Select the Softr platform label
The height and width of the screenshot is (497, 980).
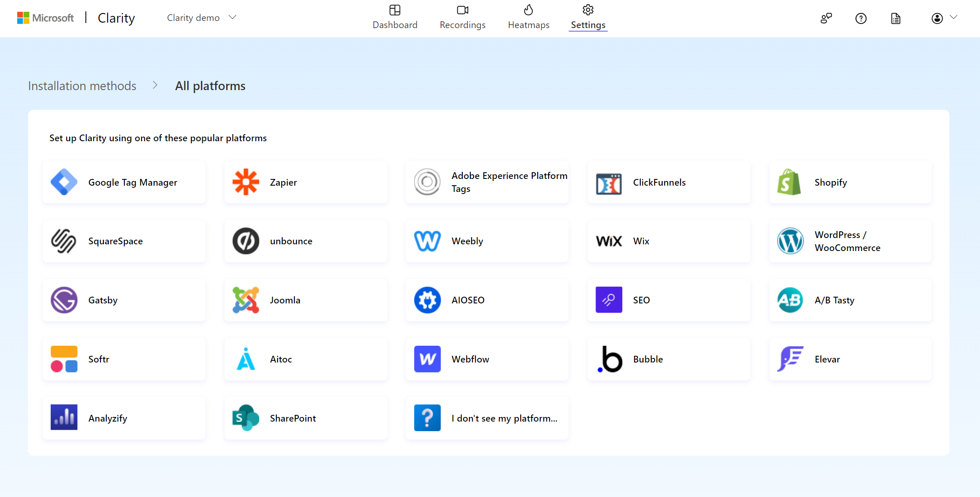(x=98, y=359)
